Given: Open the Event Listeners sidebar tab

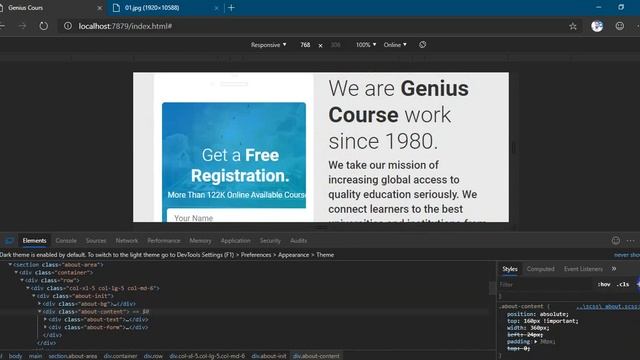Looking at the screenshot, I should click(583, 269).
